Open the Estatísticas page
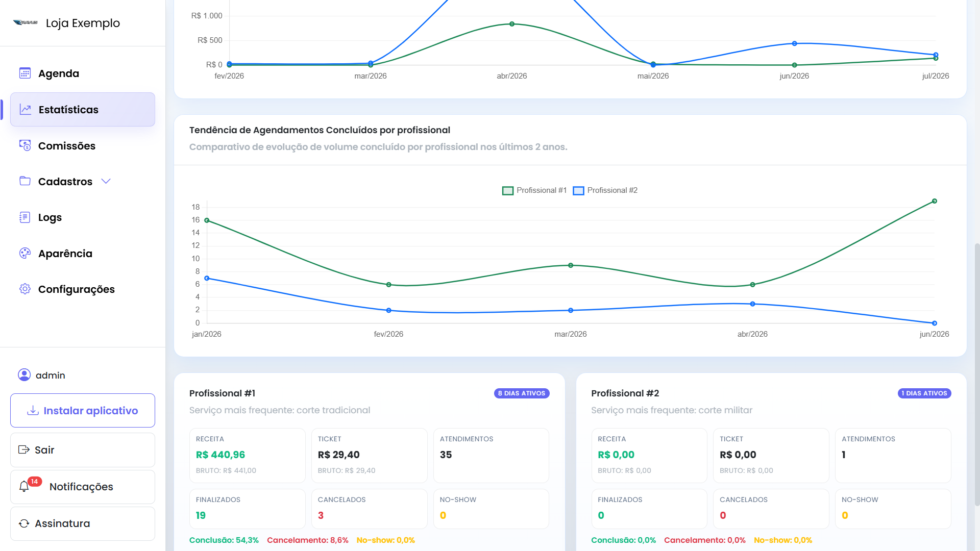 point(83,109)
